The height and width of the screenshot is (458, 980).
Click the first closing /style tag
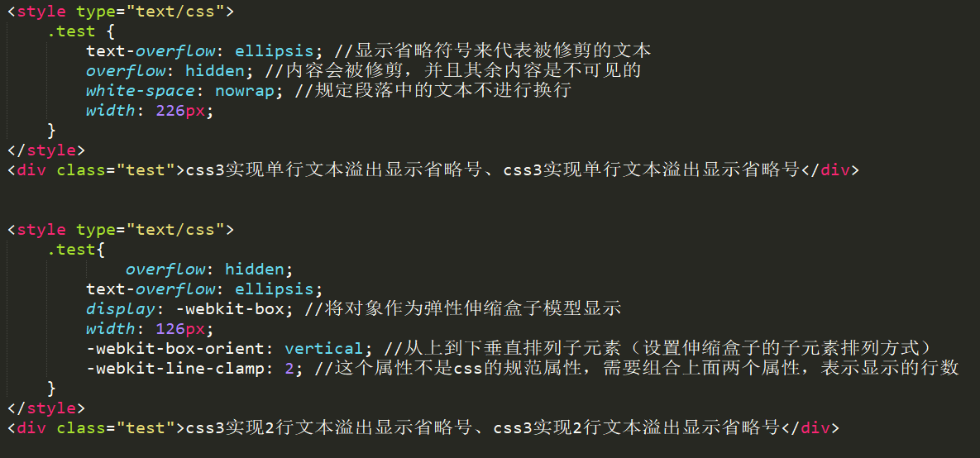tap(45, 150)
